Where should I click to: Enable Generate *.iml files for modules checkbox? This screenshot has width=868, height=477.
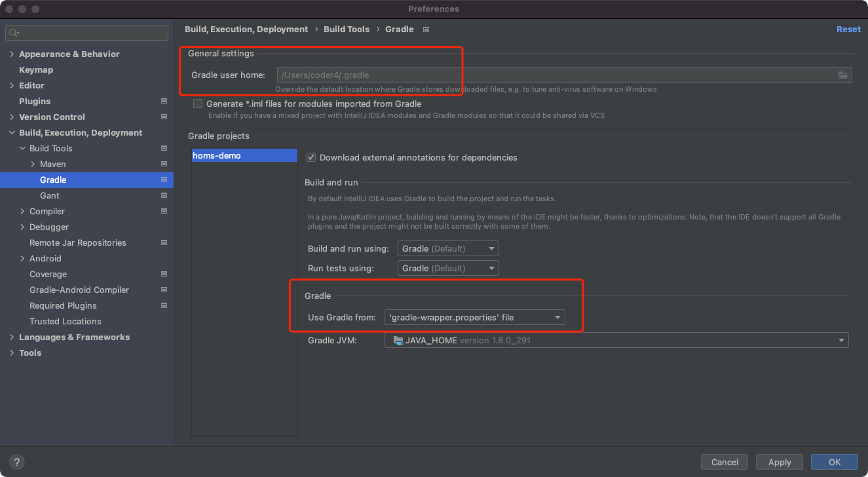198,104
